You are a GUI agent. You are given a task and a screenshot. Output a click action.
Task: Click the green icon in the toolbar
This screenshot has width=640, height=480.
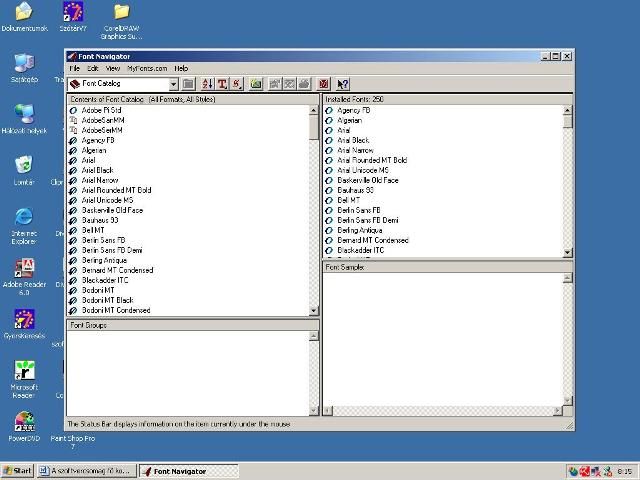click(256, 85)
